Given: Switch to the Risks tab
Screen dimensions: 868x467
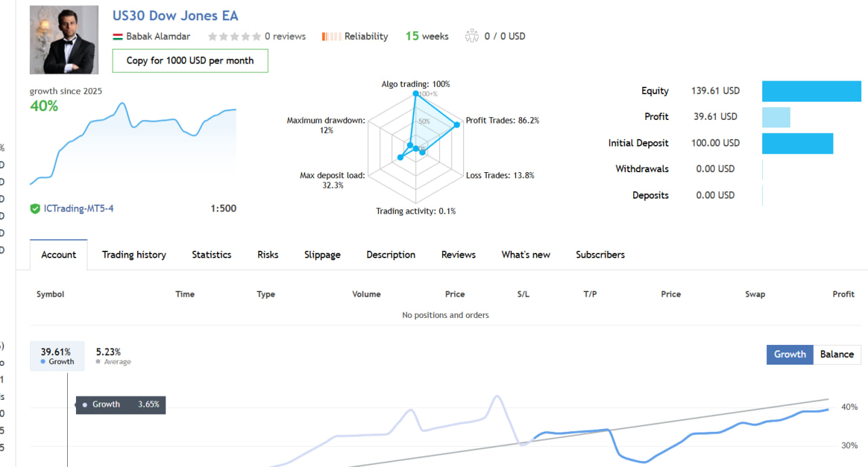Looking at the screenshot, I should tap(268, 255).
